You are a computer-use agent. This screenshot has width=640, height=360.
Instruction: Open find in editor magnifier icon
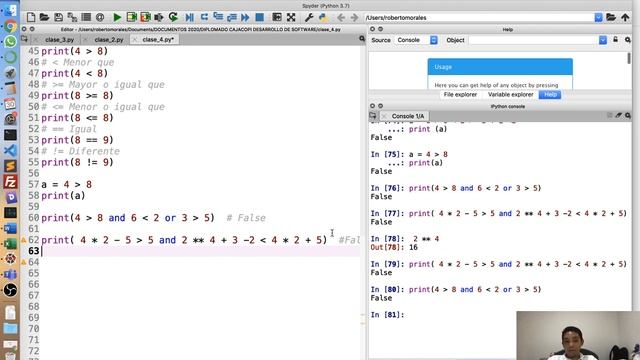point(362,38)
